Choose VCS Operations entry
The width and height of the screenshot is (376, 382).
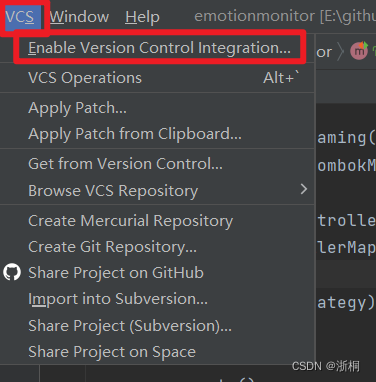[x=157, y=78]
